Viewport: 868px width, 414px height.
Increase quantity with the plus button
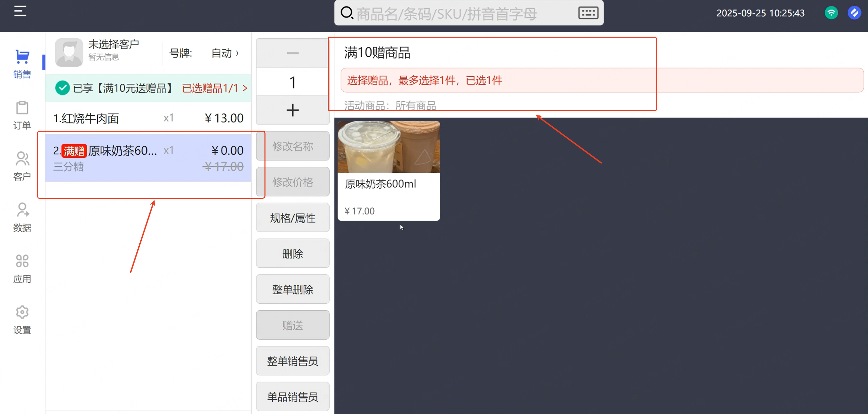click(x=292, y=110)
